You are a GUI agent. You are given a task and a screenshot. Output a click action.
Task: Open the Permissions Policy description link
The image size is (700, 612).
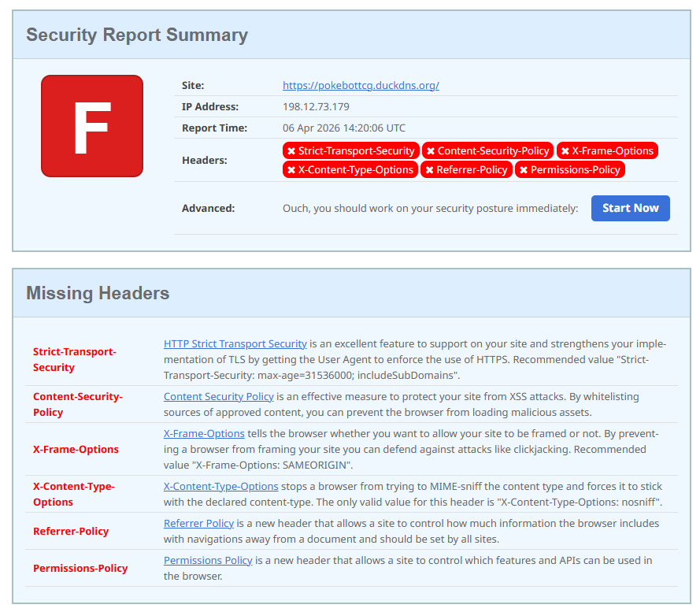click(x=208, y=561)
